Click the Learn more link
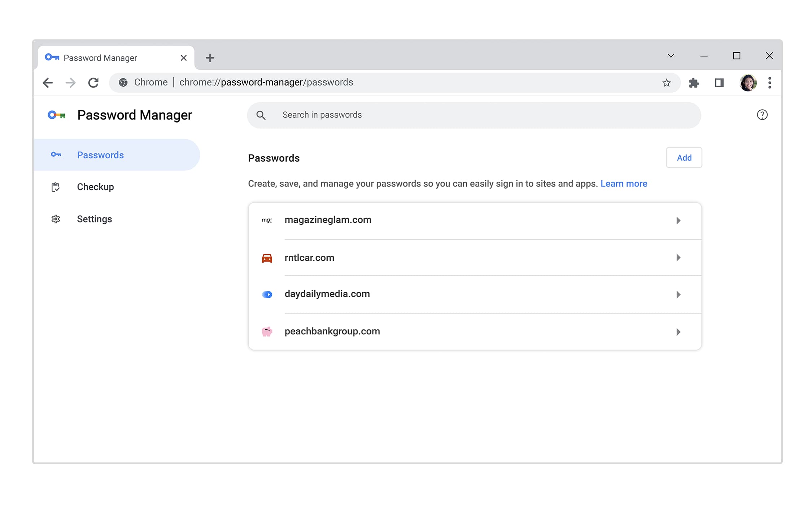The image size is (812, 505). click(x=625, y=183)
